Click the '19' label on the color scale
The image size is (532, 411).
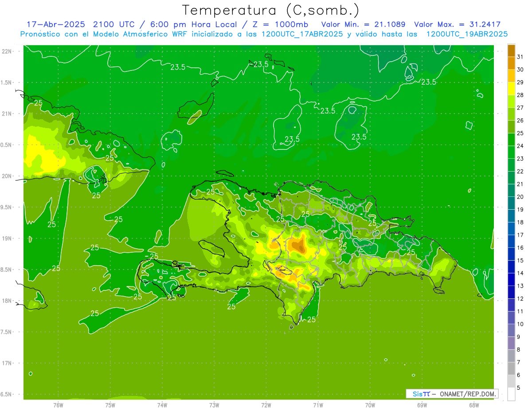(520, 210)
